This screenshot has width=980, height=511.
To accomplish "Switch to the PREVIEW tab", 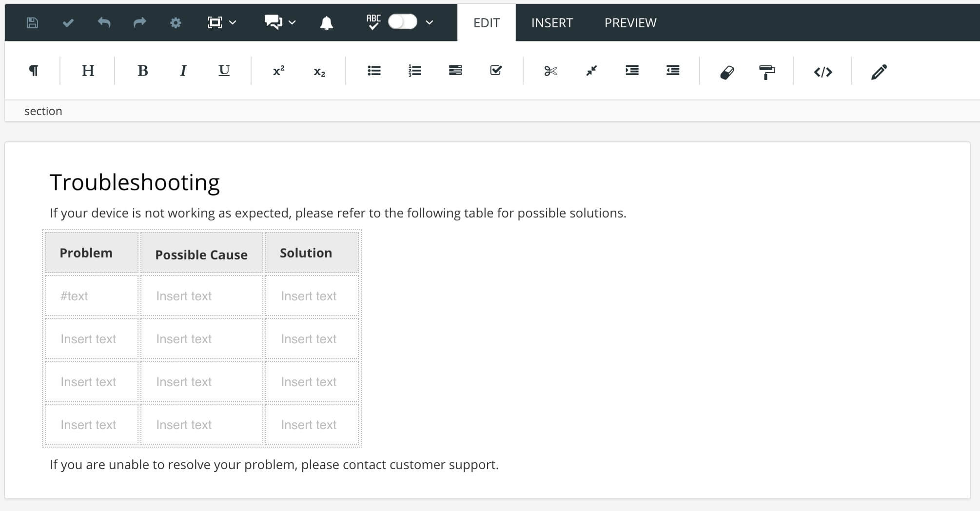I will click(x=630, y=22).
